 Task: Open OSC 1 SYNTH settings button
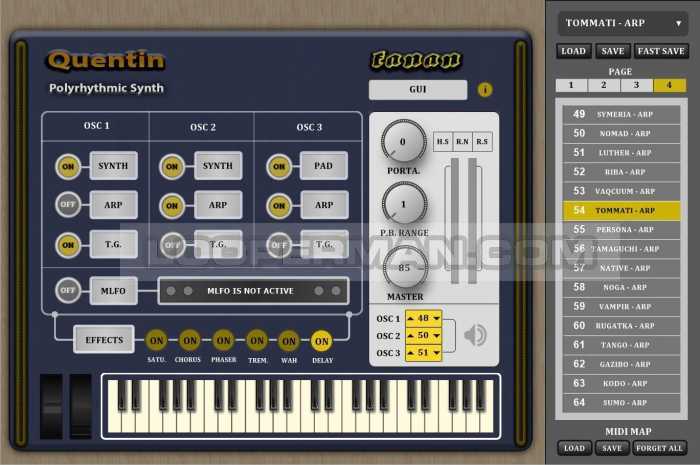113,166
